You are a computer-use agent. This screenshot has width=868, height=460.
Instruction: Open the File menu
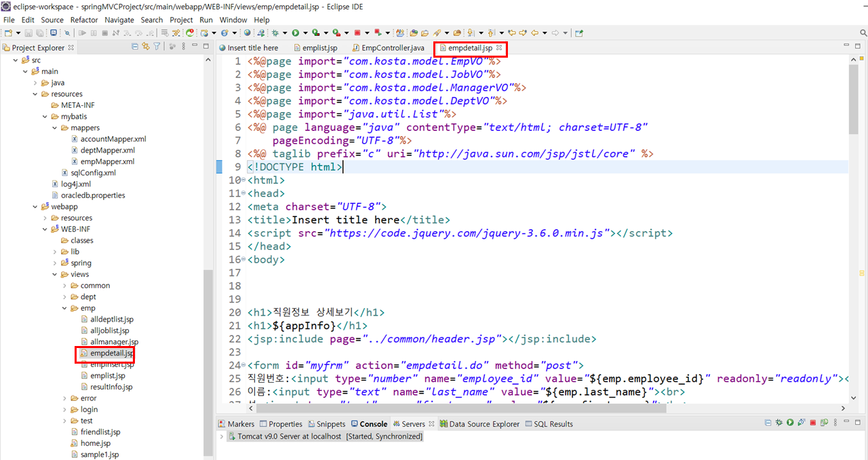click(9, 20)
